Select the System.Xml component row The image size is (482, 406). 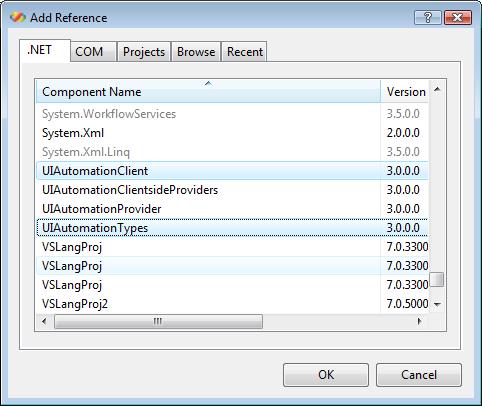point(232,133)
